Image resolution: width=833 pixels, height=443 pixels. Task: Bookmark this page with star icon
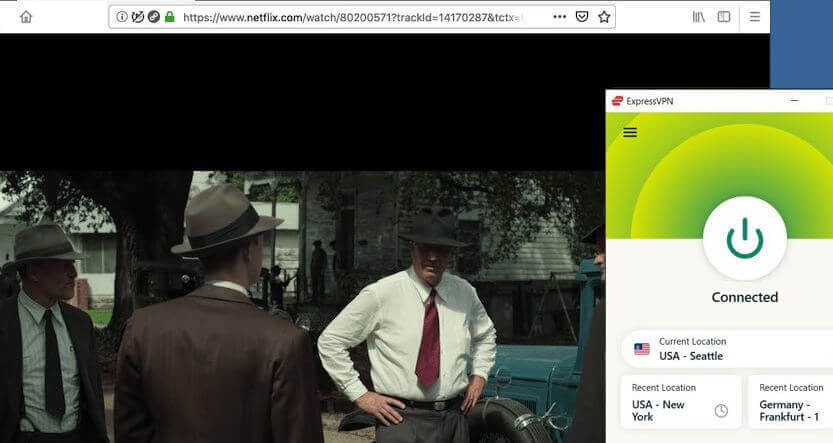click(x=604, y=17)
